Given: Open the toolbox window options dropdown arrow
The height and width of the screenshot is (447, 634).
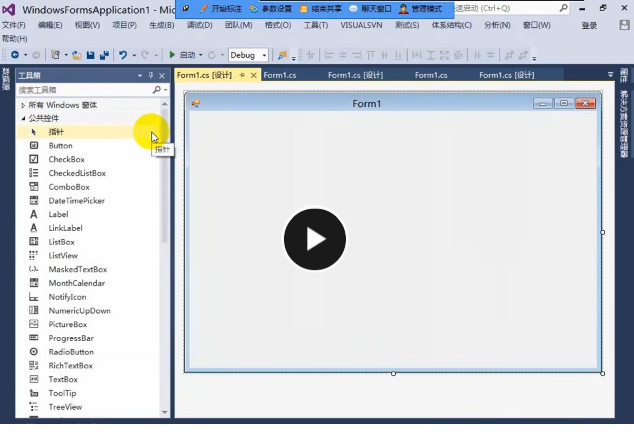Looking at the screenshot, I should click(x=140, y=75).
